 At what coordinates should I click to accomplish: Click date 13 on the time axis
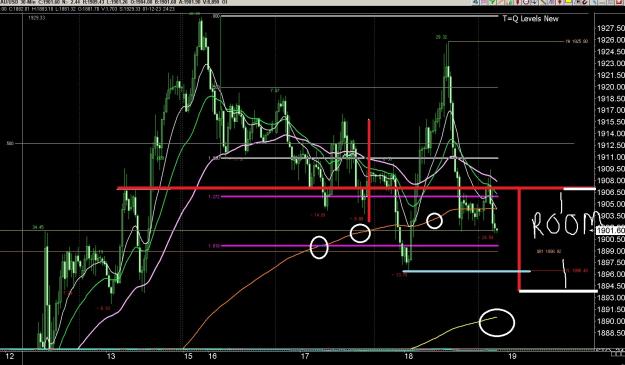coord(111,356)
